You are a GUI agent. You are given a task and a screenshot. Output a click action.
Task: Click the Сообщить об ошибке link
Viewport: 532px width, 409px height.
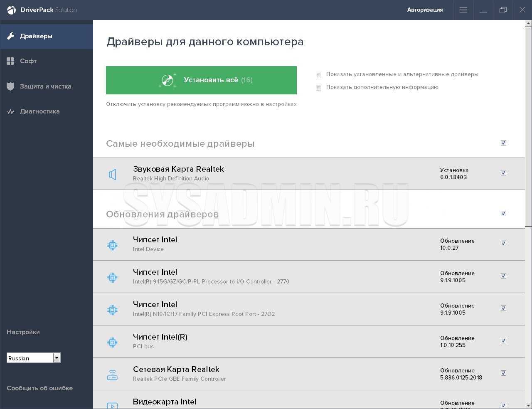click(x=39, y=388)
